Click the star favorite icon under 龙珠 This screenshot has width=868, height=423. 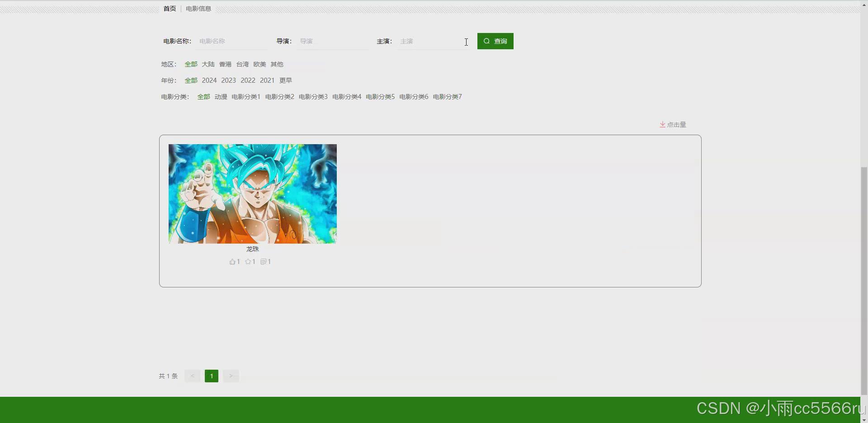click(248, 262)
